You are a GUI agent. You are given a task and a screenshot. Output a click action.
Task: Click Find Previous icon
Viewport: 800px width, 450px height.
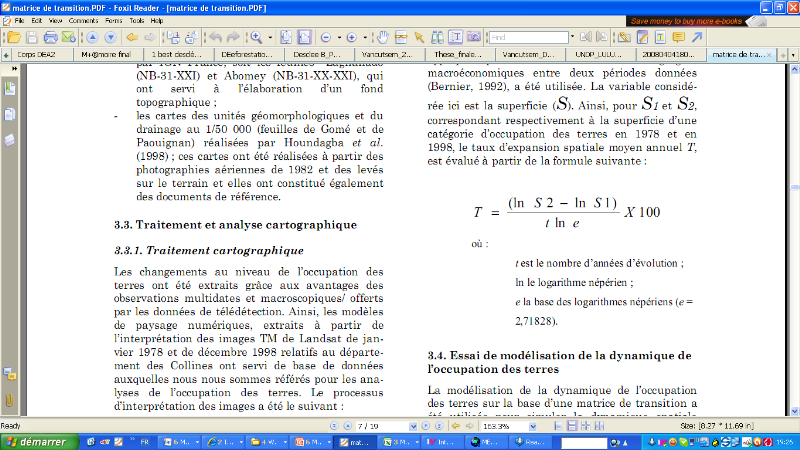(586, 37)
